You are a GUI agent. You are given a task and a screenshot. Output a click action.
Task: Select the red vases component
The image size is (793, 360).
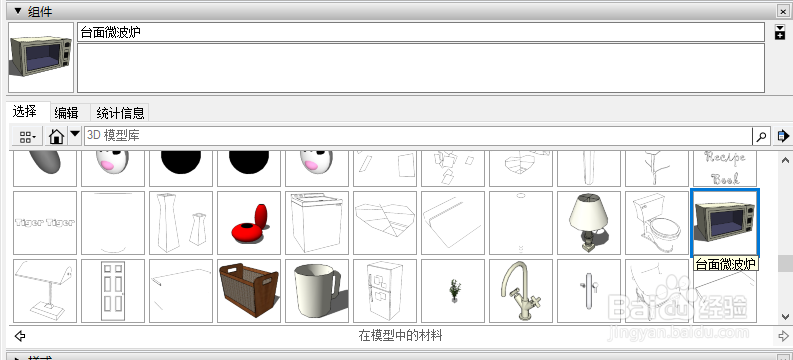click(x=249, y=222)
